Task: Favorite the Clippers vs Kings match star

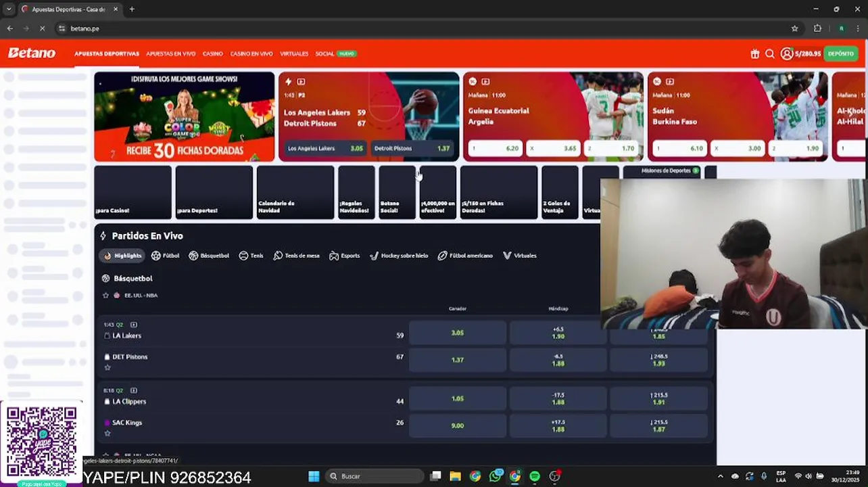Action: pos(107,433)
